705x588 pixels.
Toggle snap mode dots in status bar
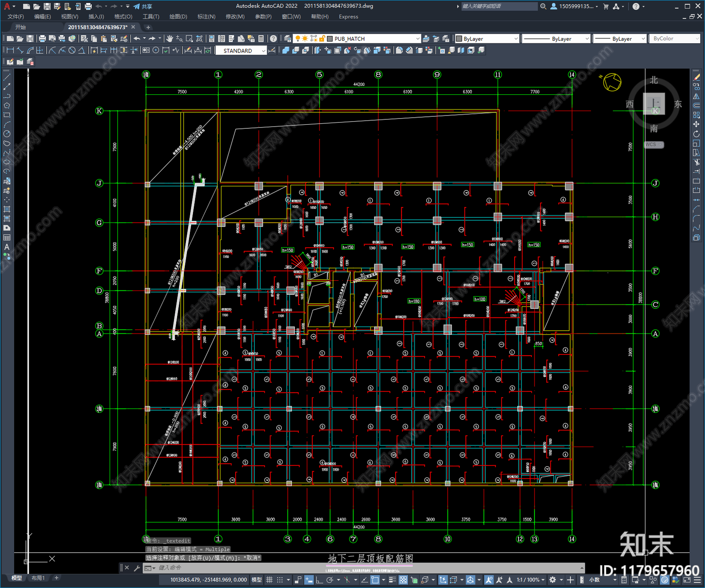coord(280,580)
